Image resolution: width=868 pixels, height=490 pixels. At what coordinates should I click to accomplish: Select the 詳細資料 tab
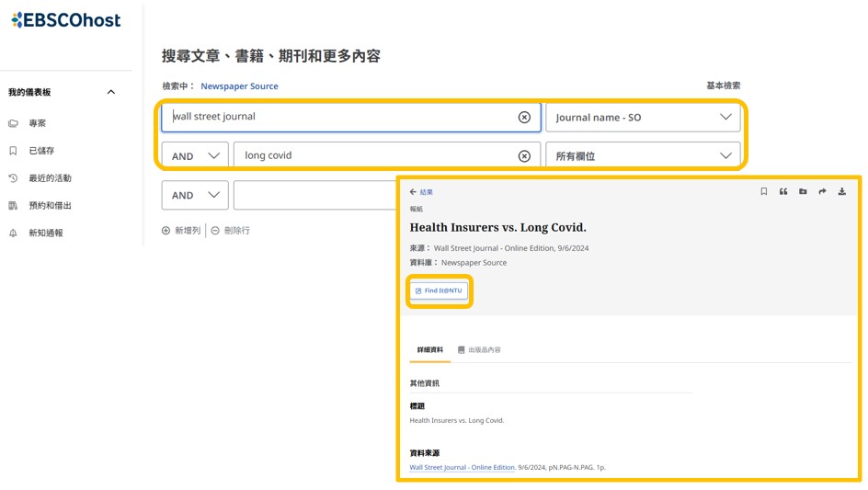[x=429, y=350]
